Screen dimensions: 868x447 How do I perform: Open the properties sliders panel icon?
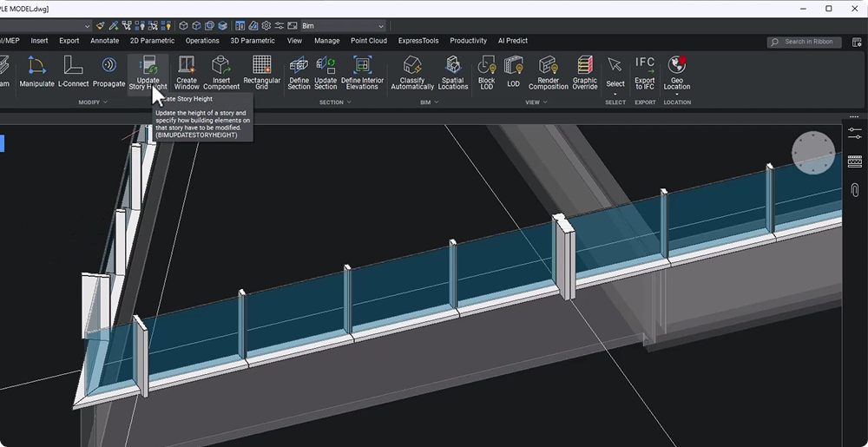tap(855, 133)
